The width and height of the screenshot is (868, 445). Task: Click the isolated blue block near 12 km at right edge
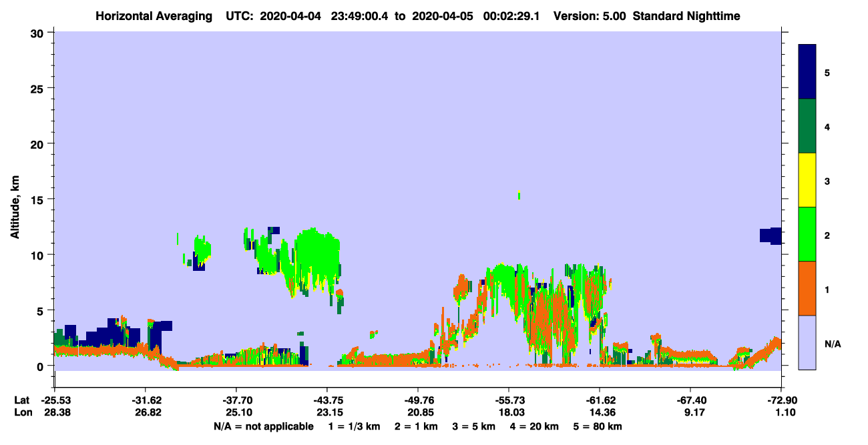771,236
